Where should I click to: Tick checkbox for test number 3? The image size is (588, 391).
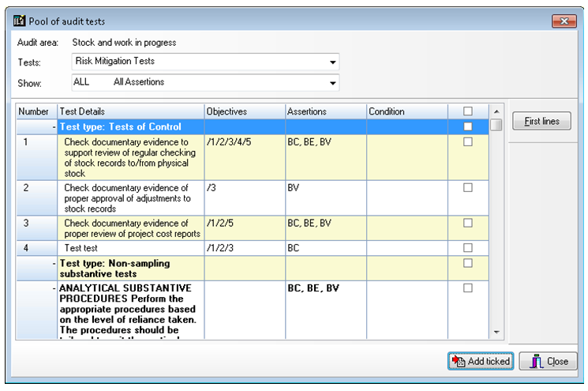tap(467, 223)
